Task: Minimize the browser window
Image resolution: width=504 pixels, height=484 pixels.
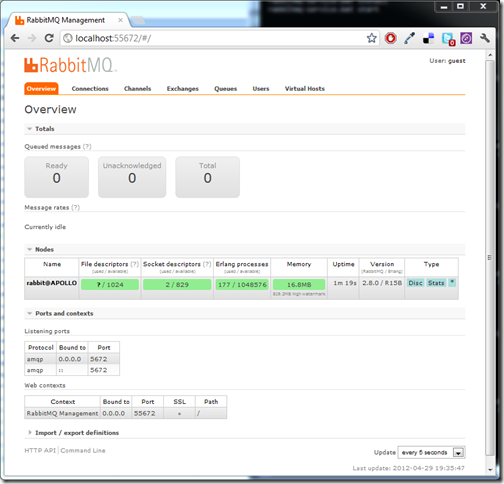Action: [x=444, y=6]
